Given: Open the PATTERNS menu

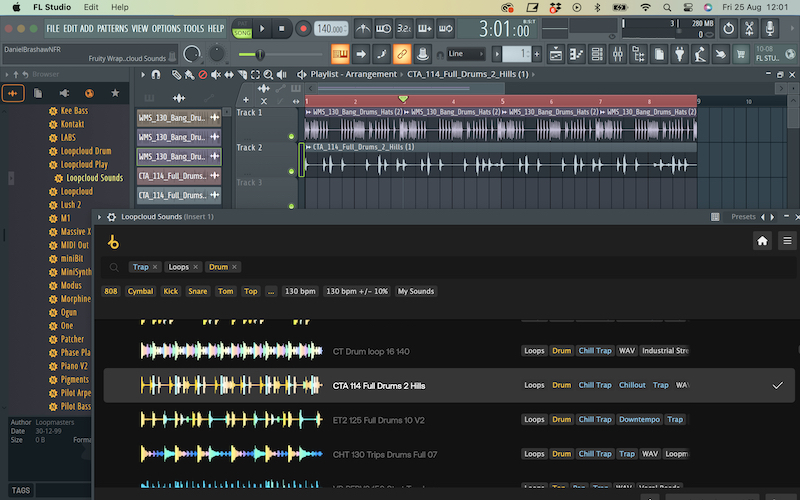Looking at the screenshot, I should 112,28.
